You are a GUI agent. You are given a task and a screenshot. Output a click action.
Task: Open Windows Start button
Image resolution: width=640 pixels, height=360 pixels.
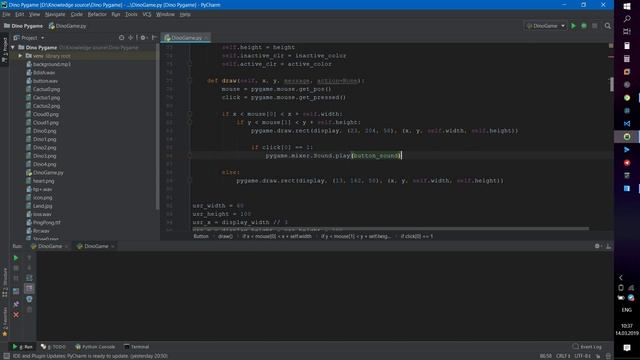627,6
